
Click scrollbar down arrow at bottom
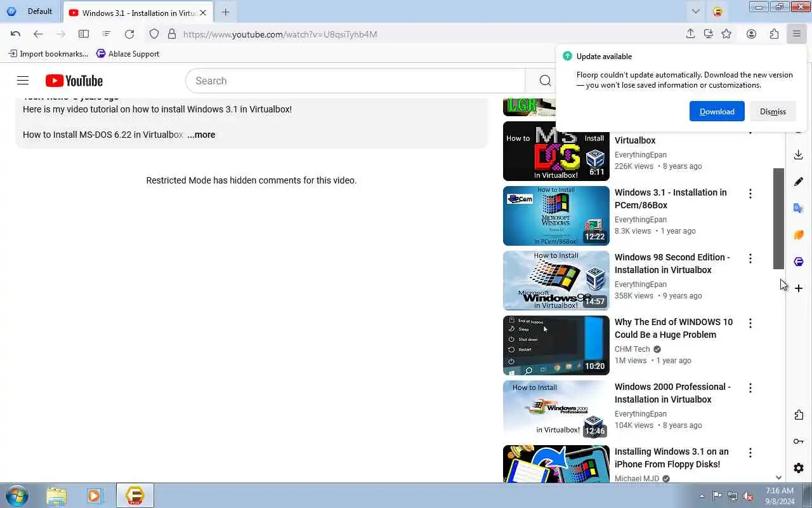point(778,478)
